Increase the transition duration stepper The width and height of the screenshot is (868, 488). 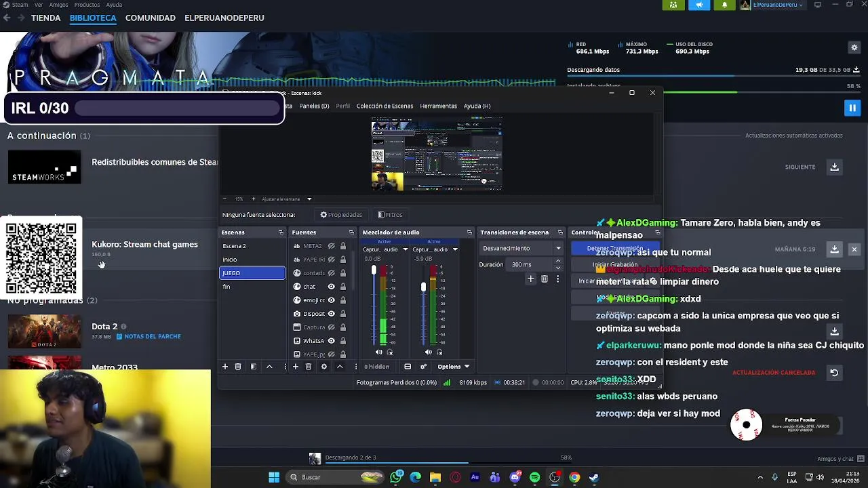tap(558, 261)
